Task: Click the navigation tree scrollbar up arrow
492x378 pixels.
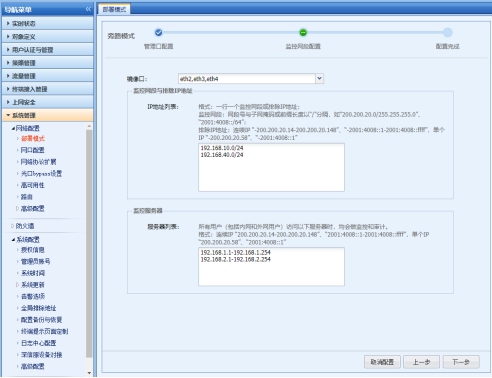Action: (x=89, y=127)
